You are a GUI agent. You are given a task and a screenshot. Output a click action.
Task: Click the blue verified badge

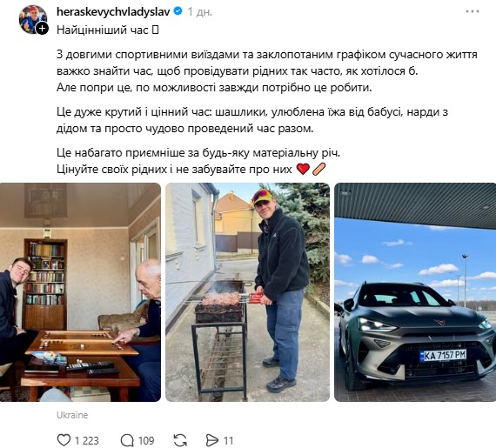[178, 11]
